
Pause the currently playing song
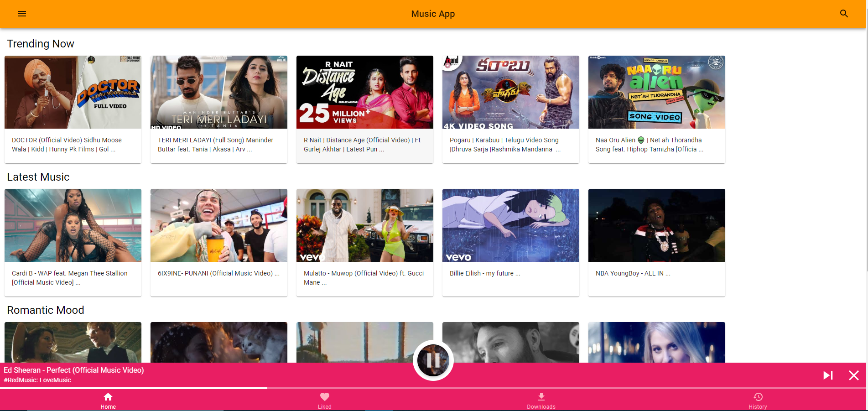coord(433,360)
